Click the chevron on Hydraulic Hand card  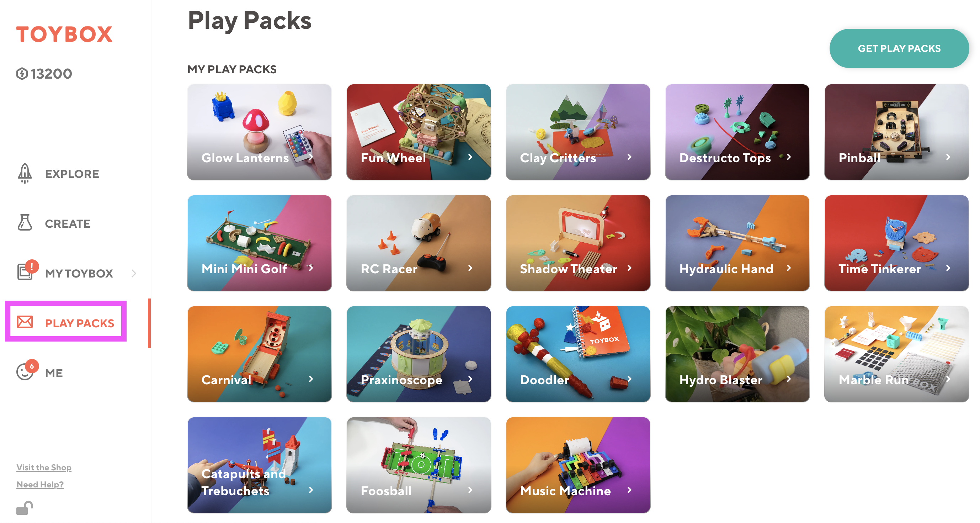(789, 268)
